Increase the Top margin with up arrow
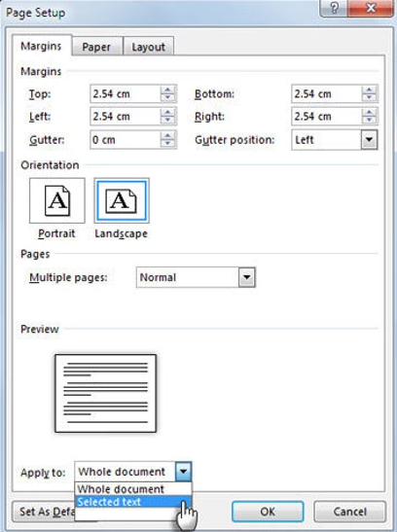Viewport: 397px width, 532px height. pyautogui.click(x=168, y=90)
